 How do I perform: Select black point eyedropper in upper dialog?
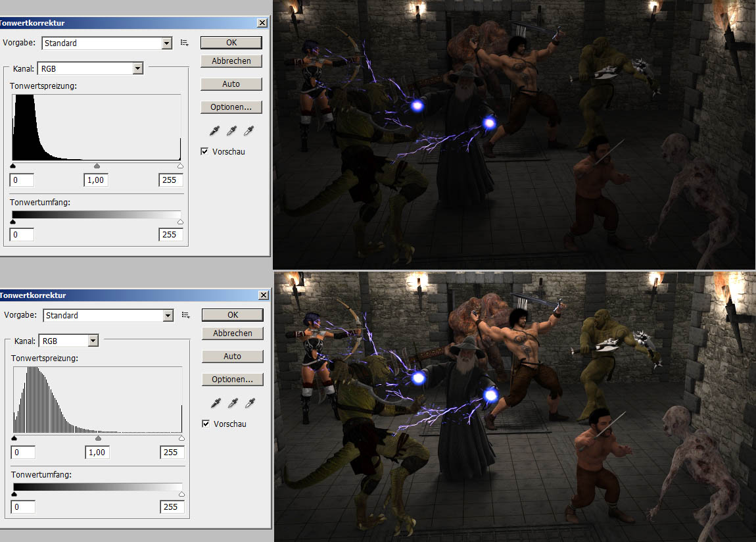[214, 130]
